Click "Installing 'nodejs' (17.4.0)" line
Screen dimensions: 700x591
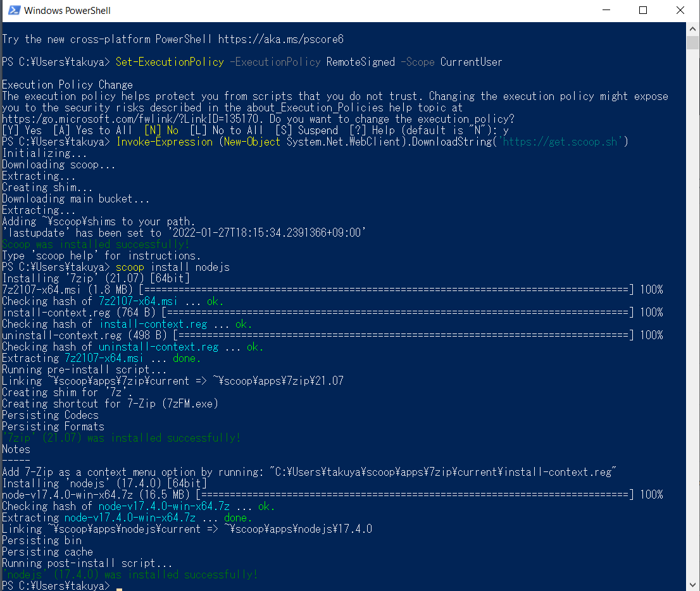(104, 483)
